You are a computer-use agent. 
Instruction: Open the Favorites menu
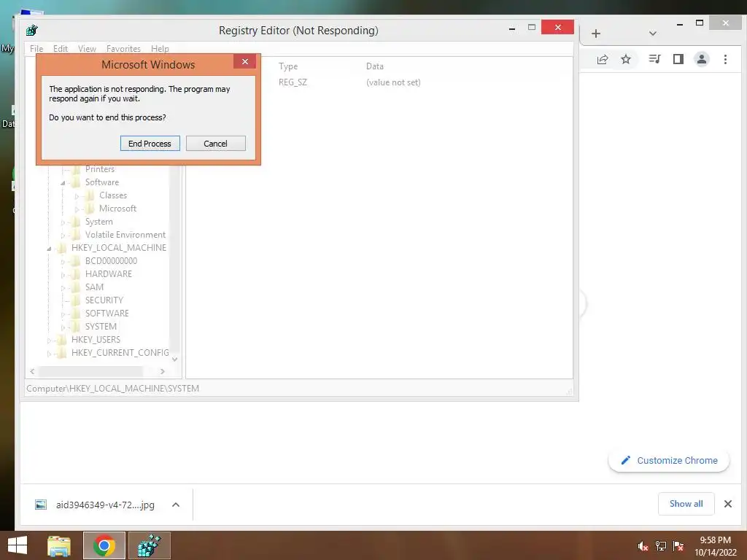pos(123,49)
